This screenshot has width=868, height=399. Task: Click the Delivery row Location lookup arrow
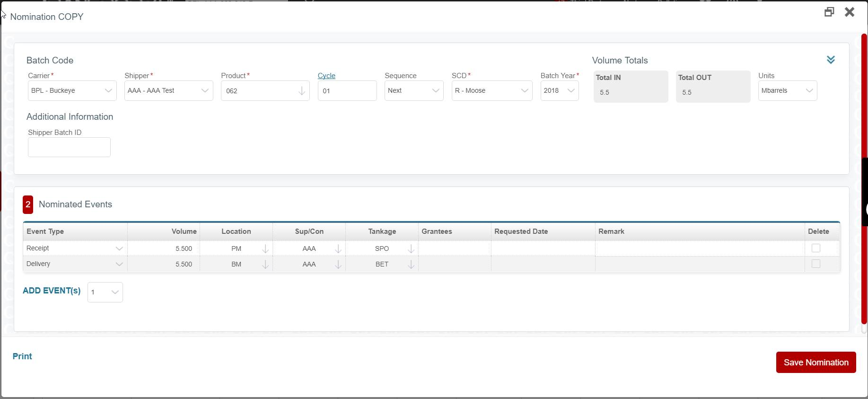pos(265,264)
